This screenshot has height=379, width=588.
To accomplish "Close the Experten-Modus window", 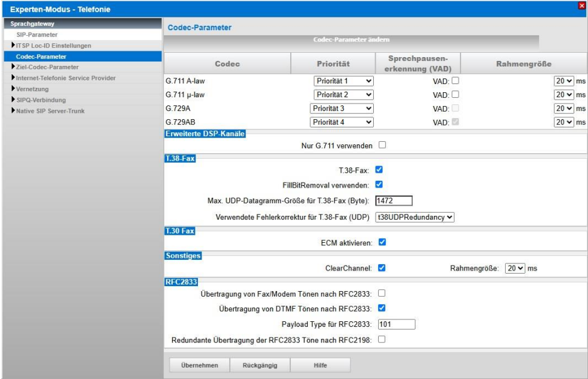I will coord(581,6).
